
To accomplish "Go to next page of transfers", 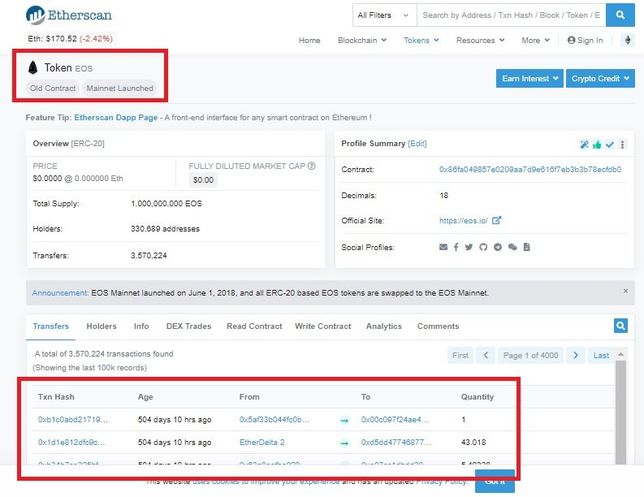I will pyautogui.click(x=576, y=355).
